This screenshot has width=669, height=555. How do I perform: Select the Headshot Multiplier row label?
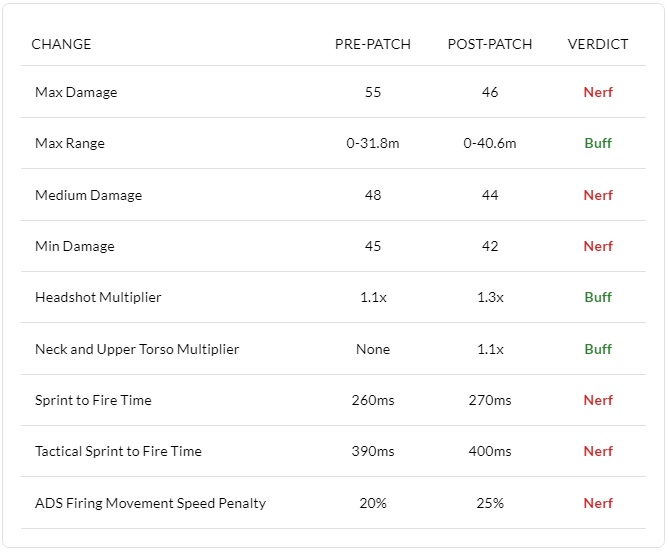tap(98, 297)
